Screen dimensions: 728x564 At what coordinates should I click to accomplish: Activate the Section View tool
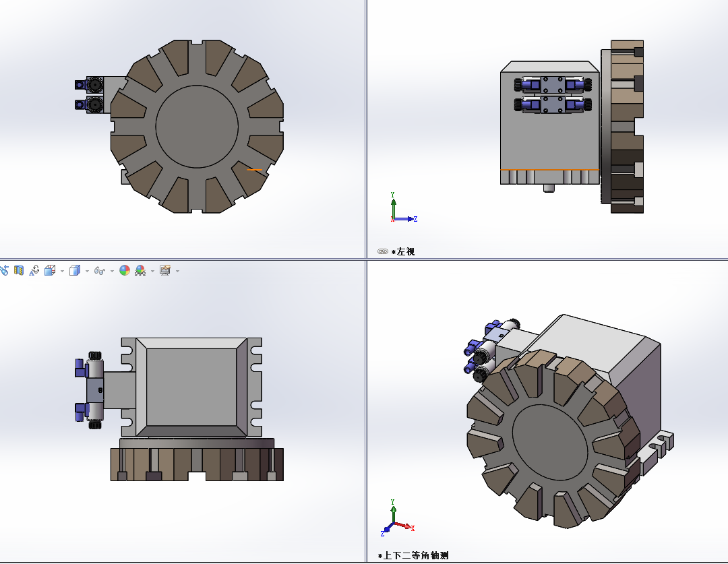pos(19,270)
